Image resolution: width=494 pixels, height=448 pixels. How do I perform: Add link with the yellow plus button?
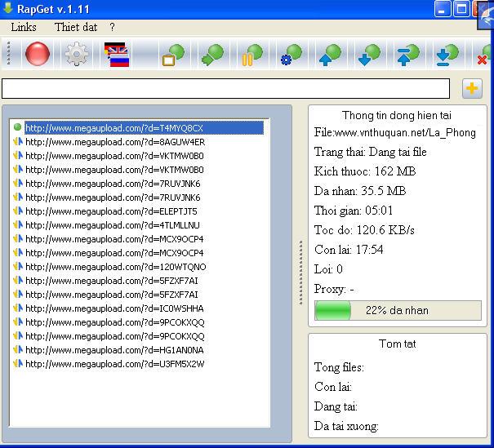pyautogui.click(x=472, y=88)
